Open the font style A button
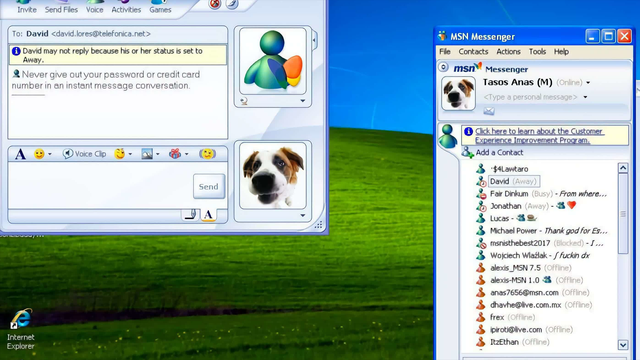The height and width of the screenshot is (360, 640). 20,154
